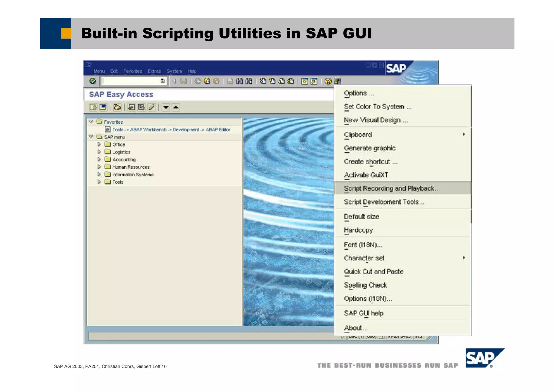The image size is (554, 392).
Task: Click the Find Next binoculars icon
Action: point(249,81)
